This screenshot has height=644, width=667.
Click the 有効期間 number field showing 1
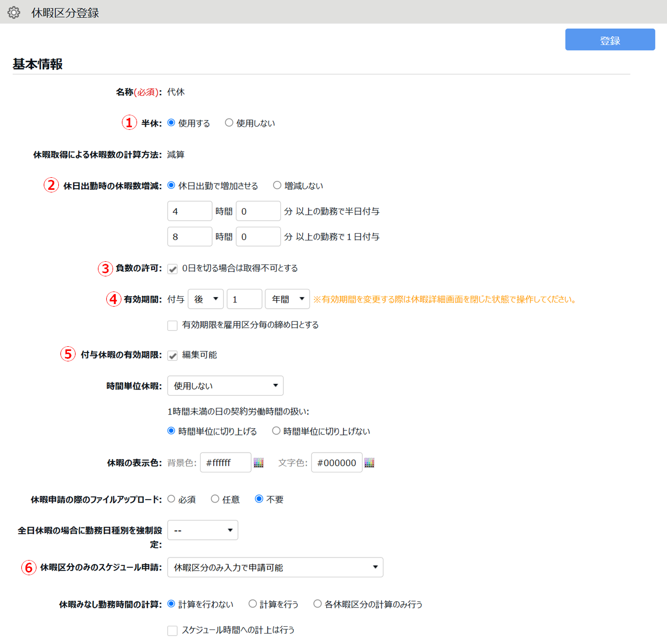point(244,299)
